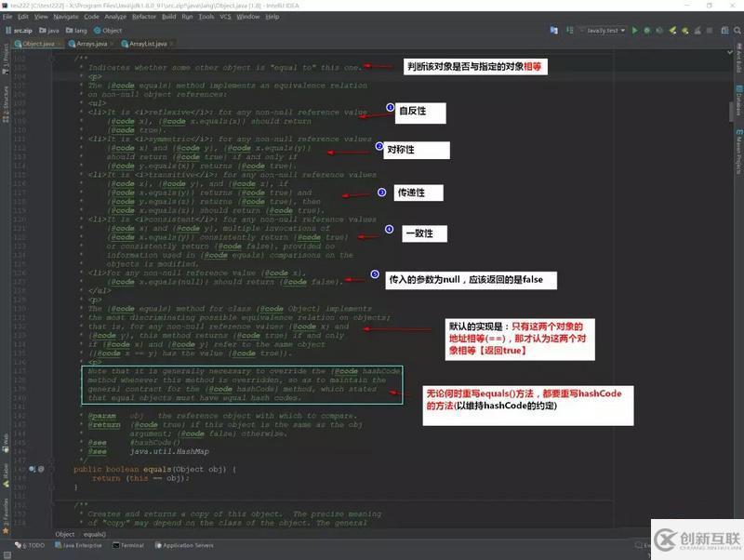Open the View menu
The height and width of the screenshot is (560, 744).
click(x=41, y=17)
